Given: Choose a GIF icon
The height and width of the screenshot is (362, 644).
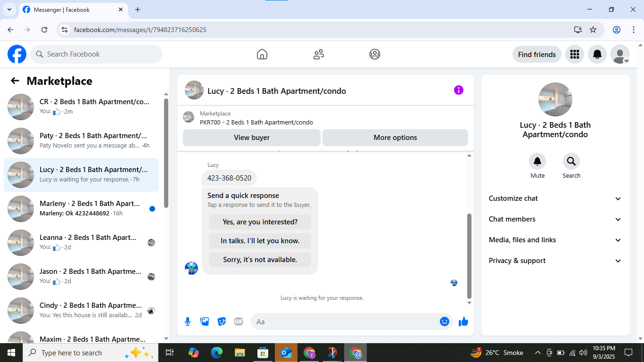Looking at the screenshot, I should [x=239, y=321].
